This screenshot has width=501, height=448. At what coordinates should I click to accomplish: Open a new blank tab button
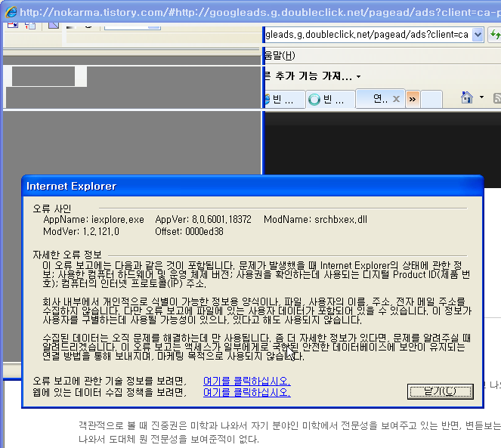431,100
